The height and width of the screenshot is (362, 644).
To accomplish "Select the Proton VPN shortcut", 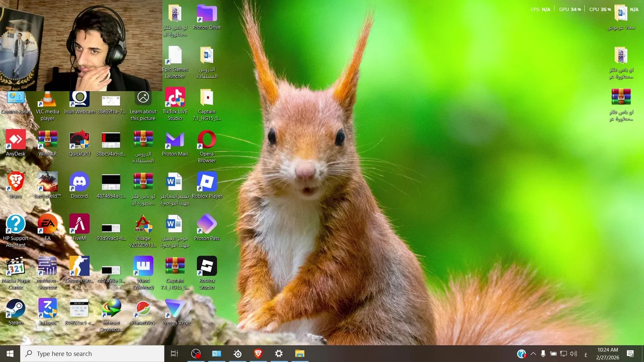I will tap(175, 313).
